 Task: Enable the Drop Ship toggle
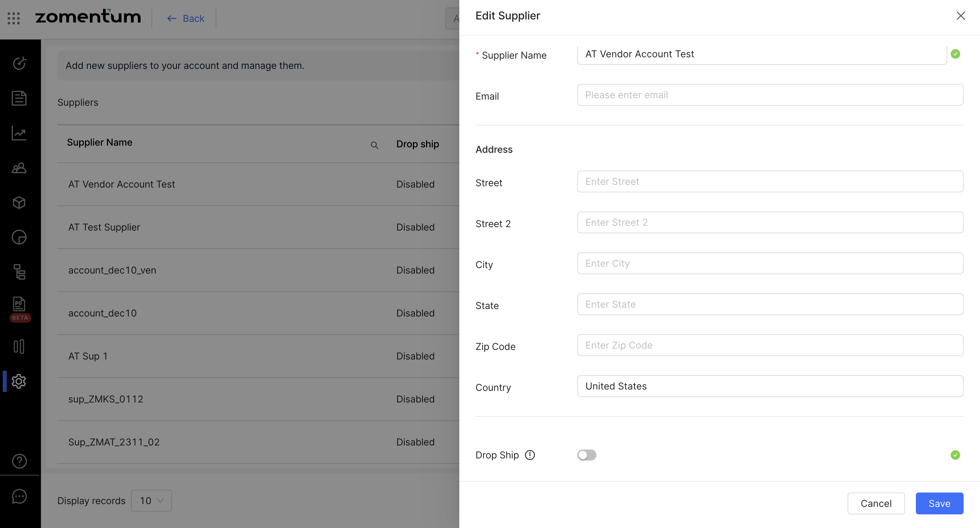(587, 455)
